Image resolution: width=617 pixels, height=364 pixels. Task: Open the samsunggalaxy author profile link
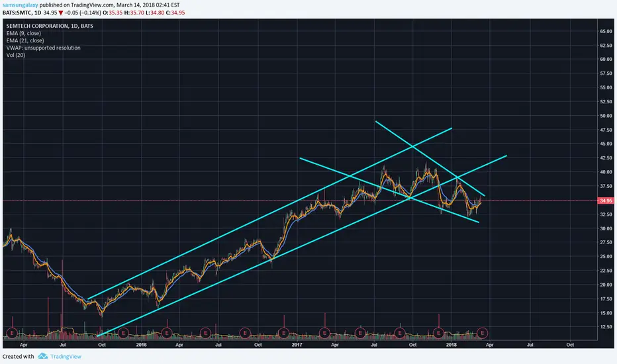pyautogui.click(x=20, y=5)
